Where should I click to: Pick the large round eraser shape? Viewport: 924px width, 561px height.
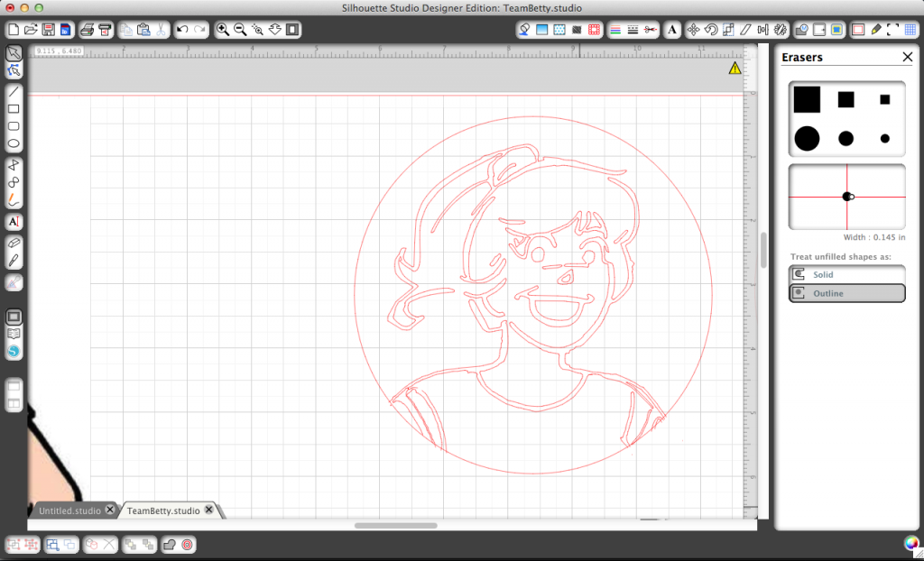click(807, 139)
